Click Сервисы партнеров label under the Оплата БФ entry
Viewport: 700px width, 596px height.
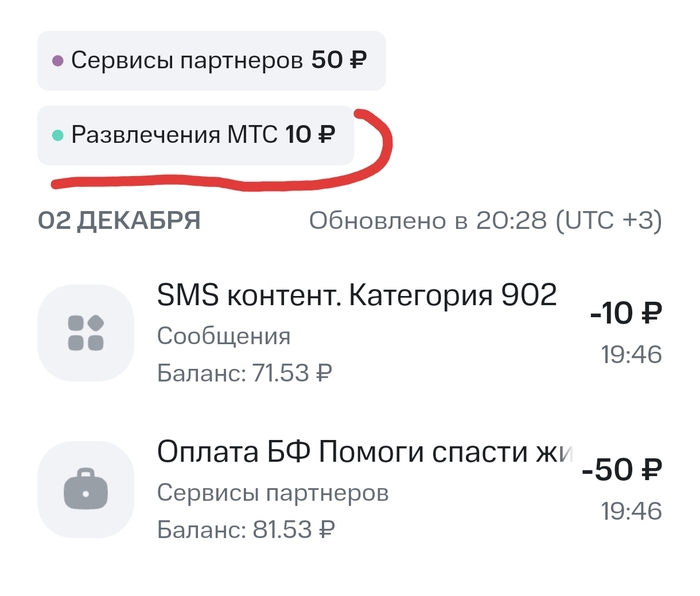pyautogui.click(x=273, y=493)
